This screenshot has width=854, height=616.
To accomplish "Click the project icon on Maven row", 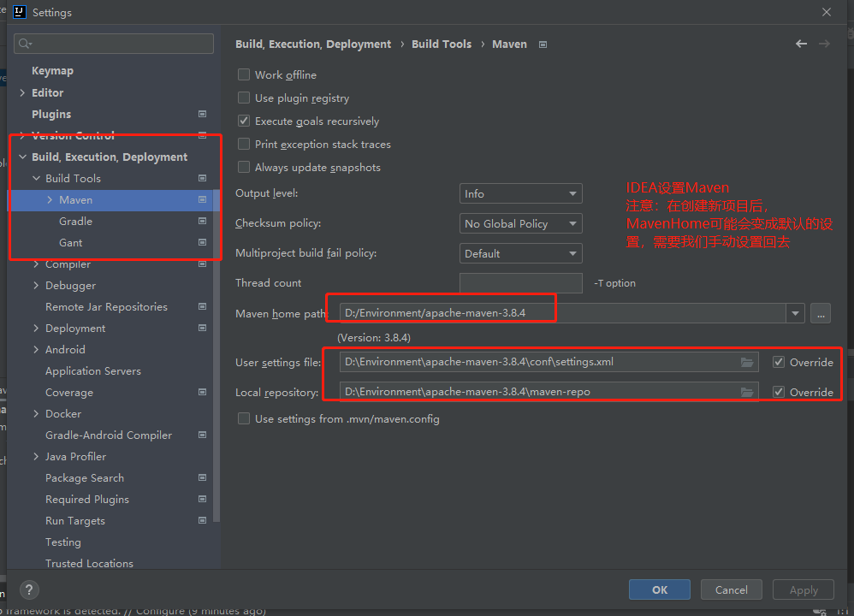I will [x=202, y=200].
